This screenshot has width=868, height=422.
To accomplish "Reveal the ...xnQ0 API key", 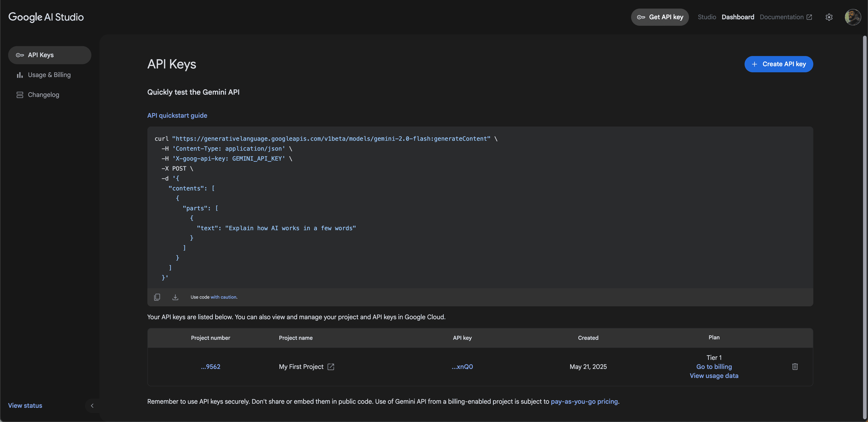I will (x=462, y=367).
